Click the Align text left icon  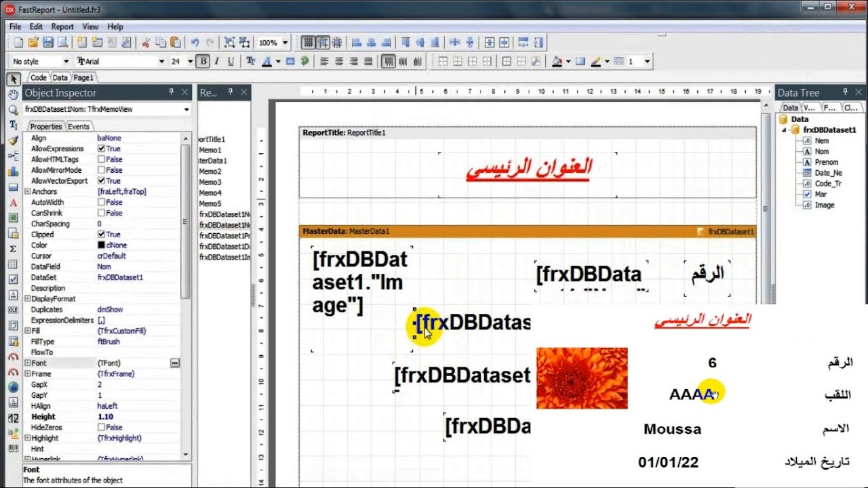click(x=324, y=62)
